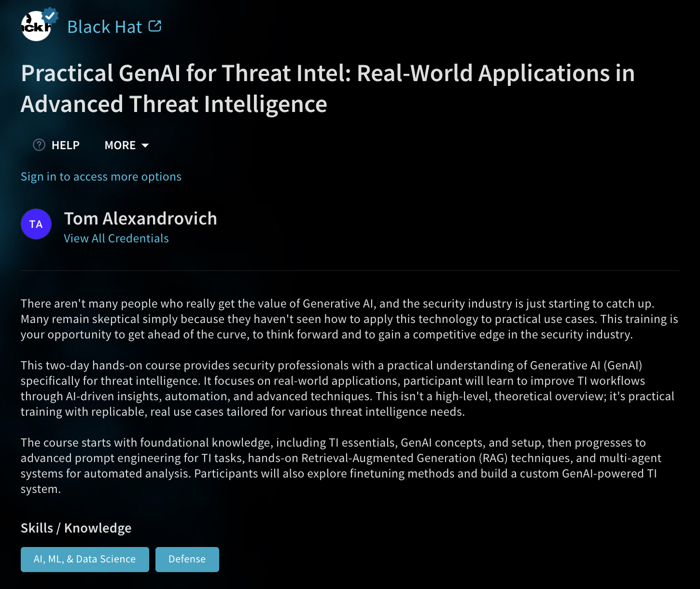Click the Practical GenAI for Threat Intel title

click(328, 89)
